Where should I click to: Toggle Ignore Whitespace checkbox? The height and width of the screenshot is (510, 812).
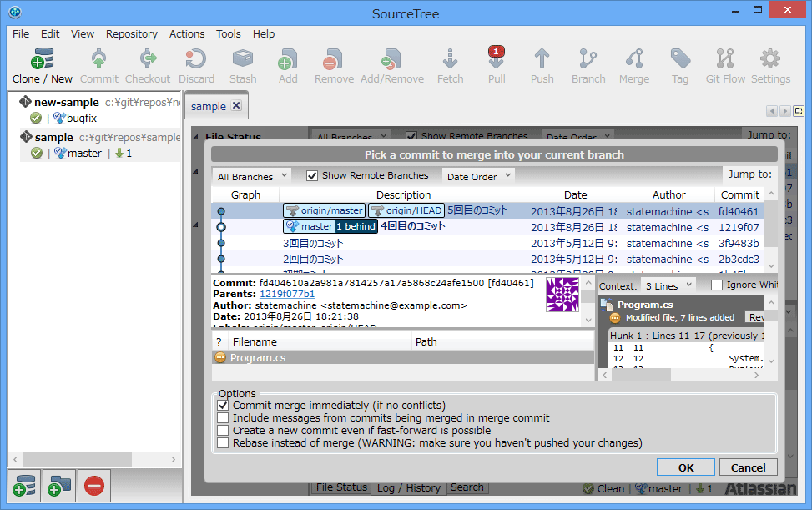click(717, 285)
